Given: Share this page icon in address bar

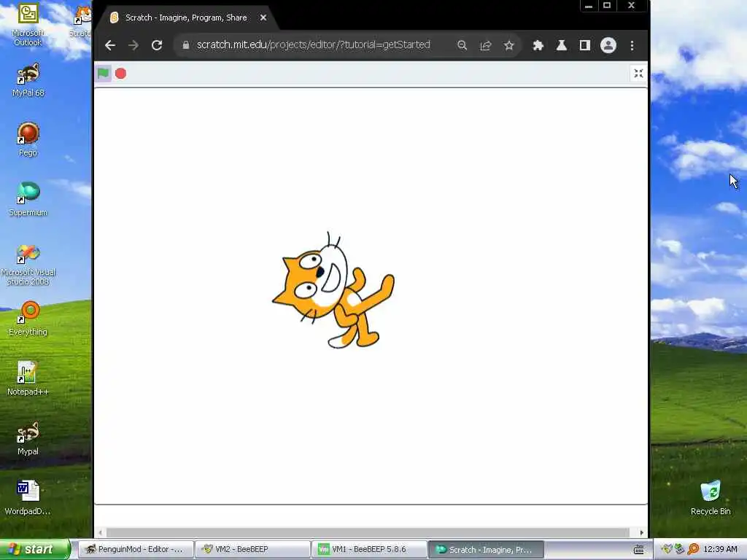Looking at the screenshot, I should coord(485,45).
